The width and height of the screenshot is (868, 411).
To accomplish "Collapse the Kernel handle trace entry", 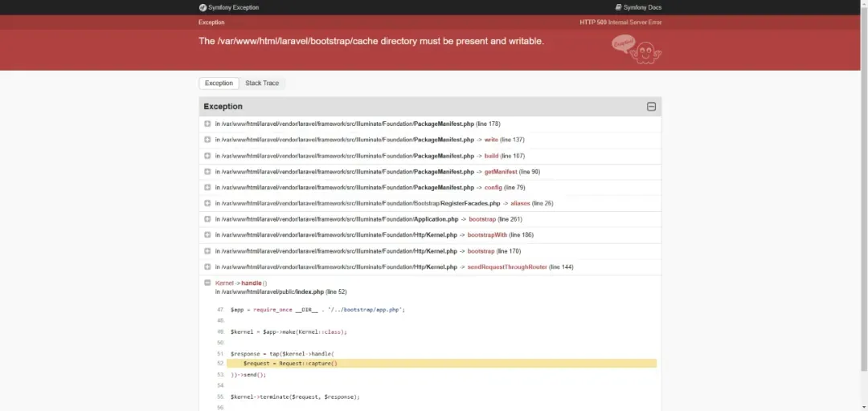I will [x=207, y=283].
